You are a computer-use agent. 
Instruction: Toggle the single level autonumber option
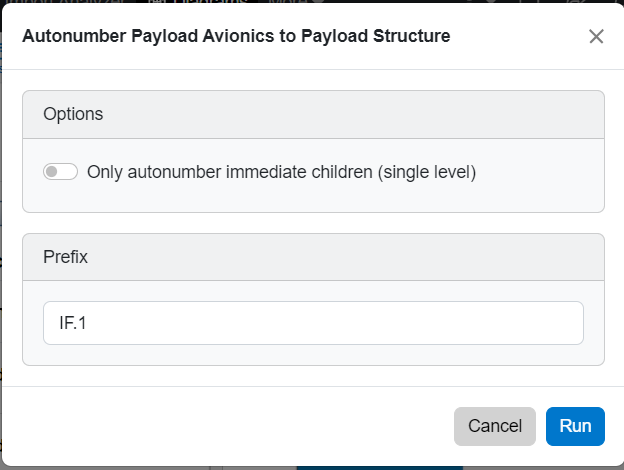60,172
